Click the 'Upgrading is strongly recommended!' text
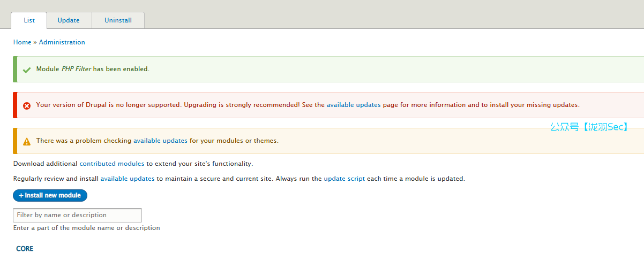This screenshot has height=253, width=644. [242, 105]
